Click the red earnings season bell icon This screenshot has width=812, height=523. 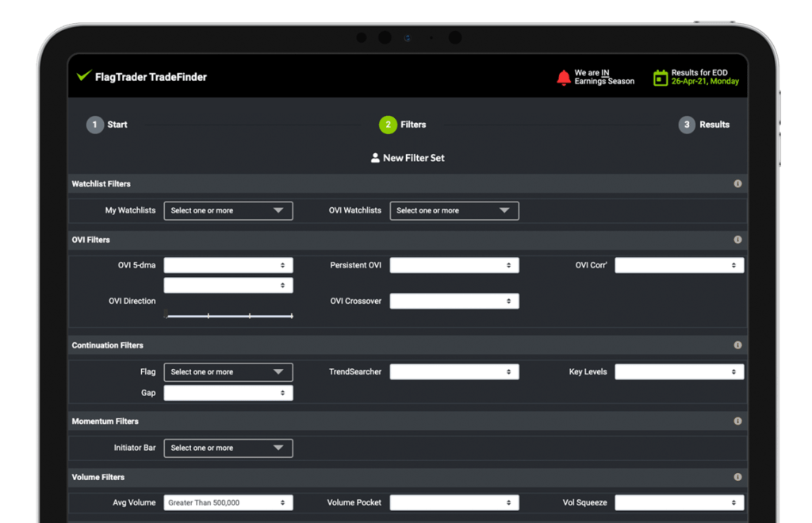point(564,78)
